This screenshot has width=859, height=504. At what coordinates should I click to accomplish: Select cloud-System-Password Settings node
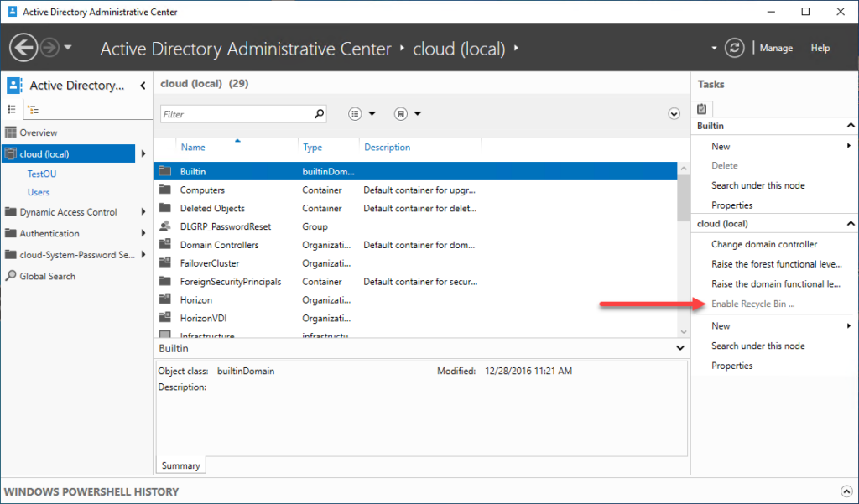coord(76,255)
